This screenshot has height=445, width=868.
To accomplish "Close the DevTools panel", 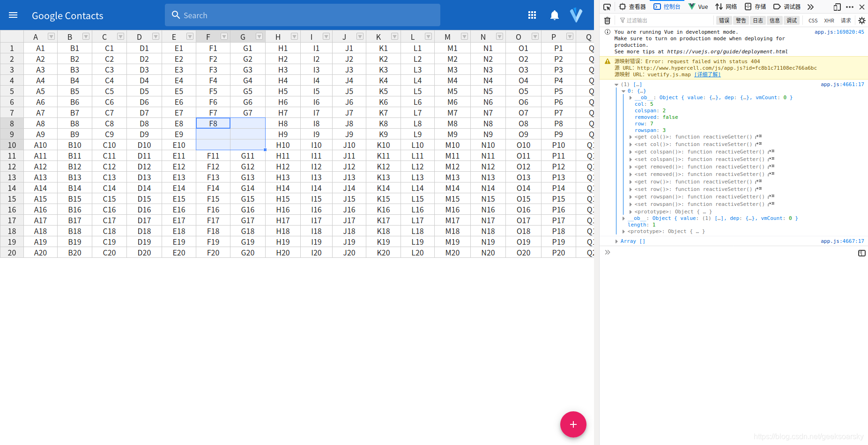I will [x=862, y=7].
